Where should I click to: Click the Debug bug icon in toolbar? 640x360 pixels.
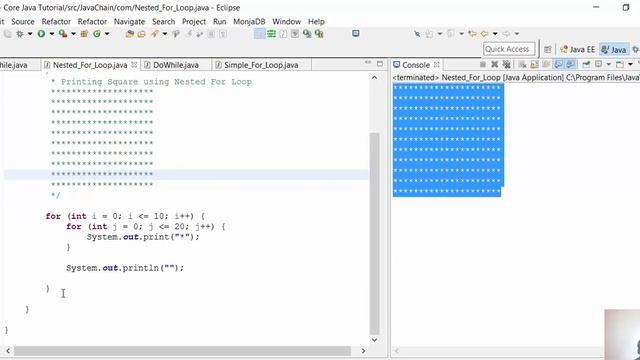pos(20,34)
